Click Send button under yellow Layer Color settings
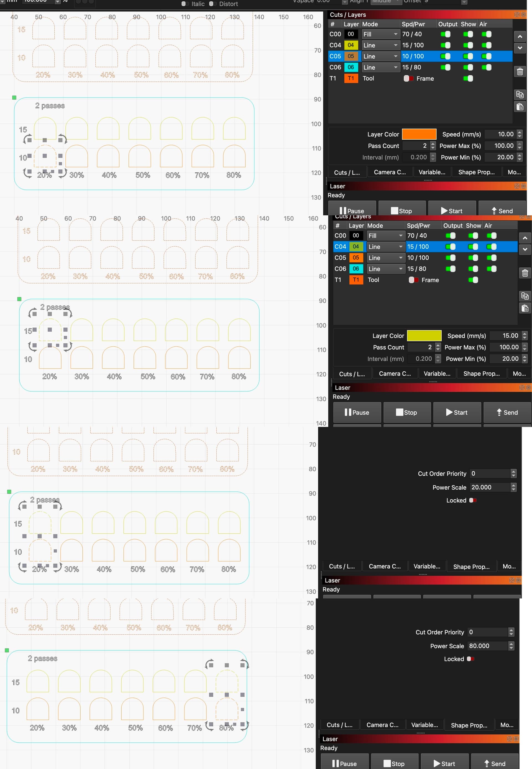 507,412
